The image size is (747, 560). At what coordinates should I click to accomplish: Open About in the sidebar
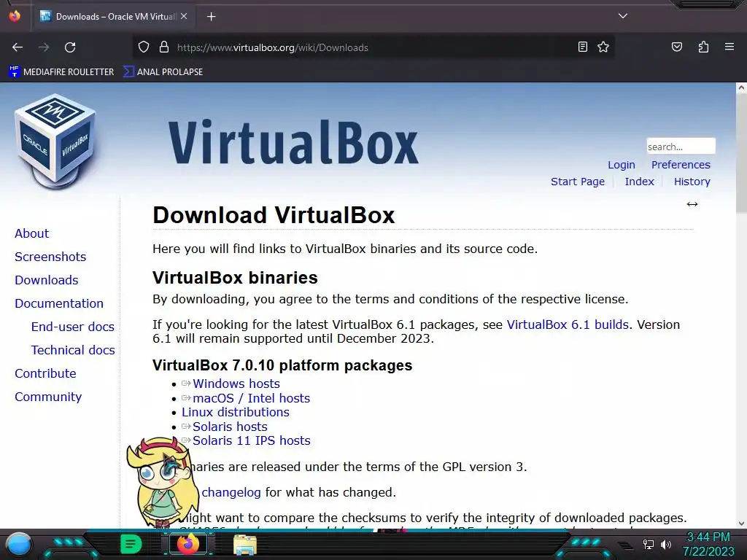[32, 233]
